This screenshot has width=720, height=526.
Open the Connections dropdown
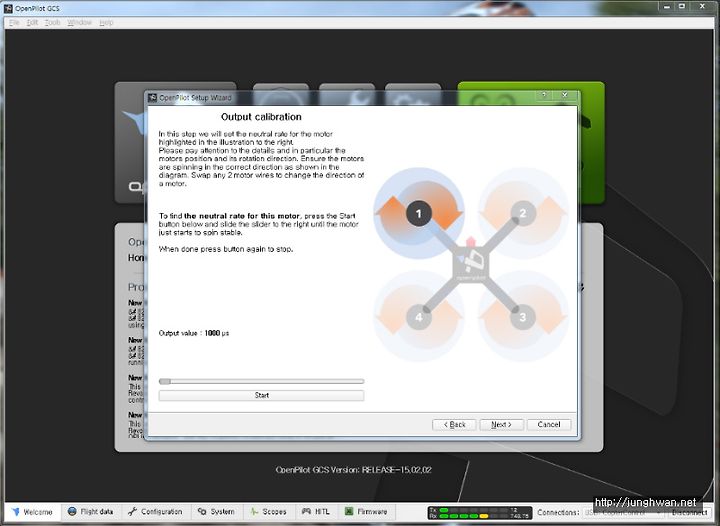(623, 512)
